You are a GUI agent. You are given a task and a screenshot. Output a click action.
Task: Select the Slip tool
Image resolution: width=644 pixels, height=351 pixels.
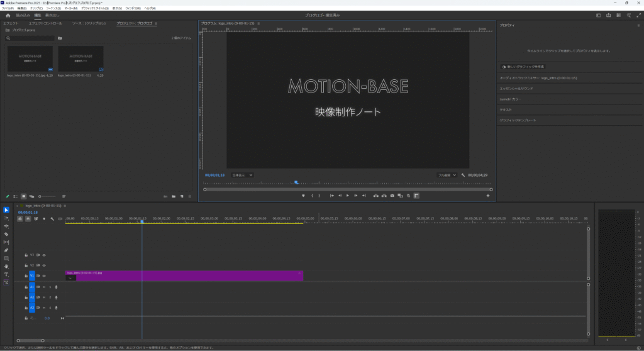click(x=6, y=242)
